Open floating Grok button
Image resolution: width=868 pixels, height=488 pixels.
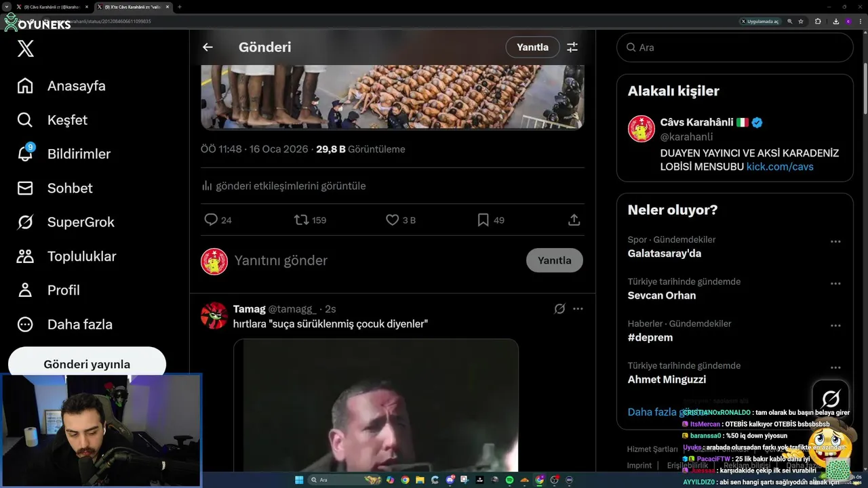click(x=831, y=398)
